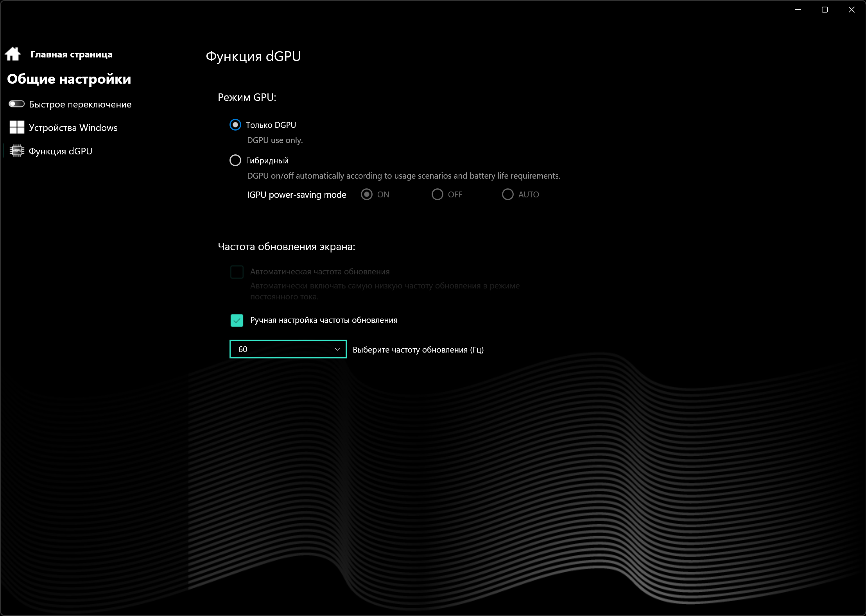Image resolution: width=866 pixels, height=616 pixels.
Task: Maximize the application window
Action: [x=825, y=10]
